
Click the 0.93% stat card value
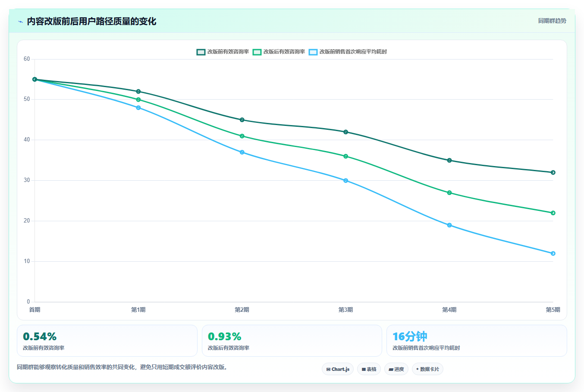click(224, 336)
